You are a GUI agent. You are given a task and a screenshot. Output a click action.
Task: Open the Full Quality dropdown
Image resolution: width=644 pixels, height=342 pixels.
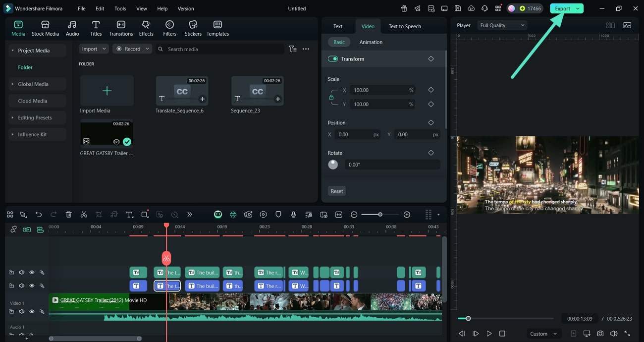click(x=502, y=25)
